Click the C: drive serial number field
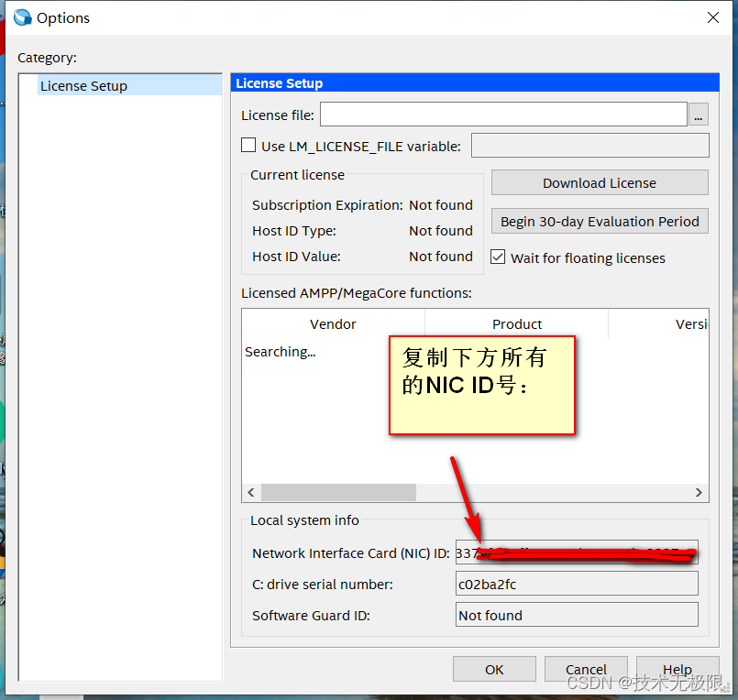 (577, 584)
